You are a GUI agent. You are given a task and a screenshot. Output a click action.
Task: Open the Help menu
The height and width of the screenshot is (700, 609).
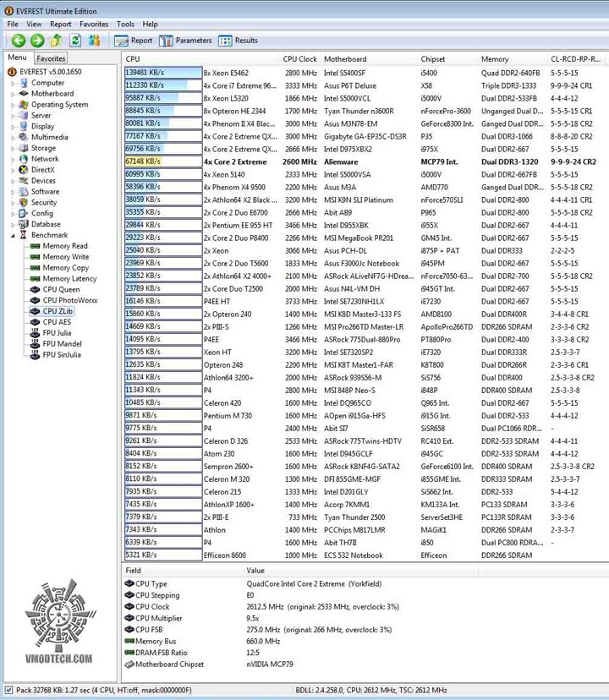pos(150,25)
